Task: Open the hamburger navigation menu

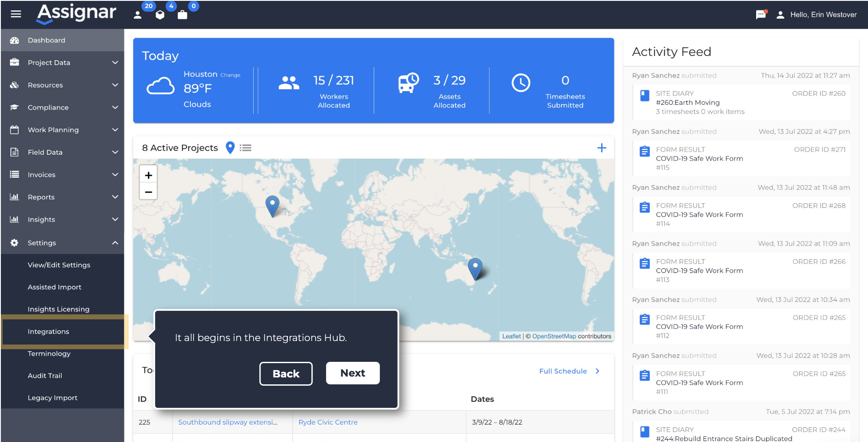Action: (16, 14)
